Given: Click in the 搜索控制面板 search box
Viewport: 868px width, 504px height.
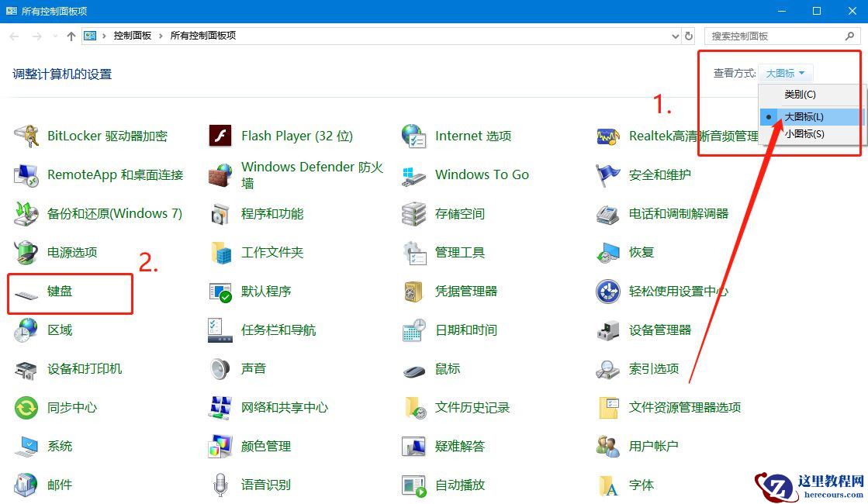Looking at the screenshot, I should pos(776,36).
